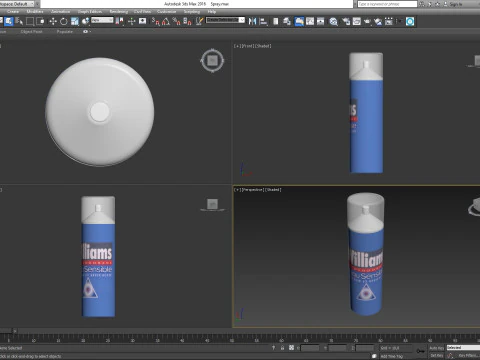Select the Move tool

(53, 21)
